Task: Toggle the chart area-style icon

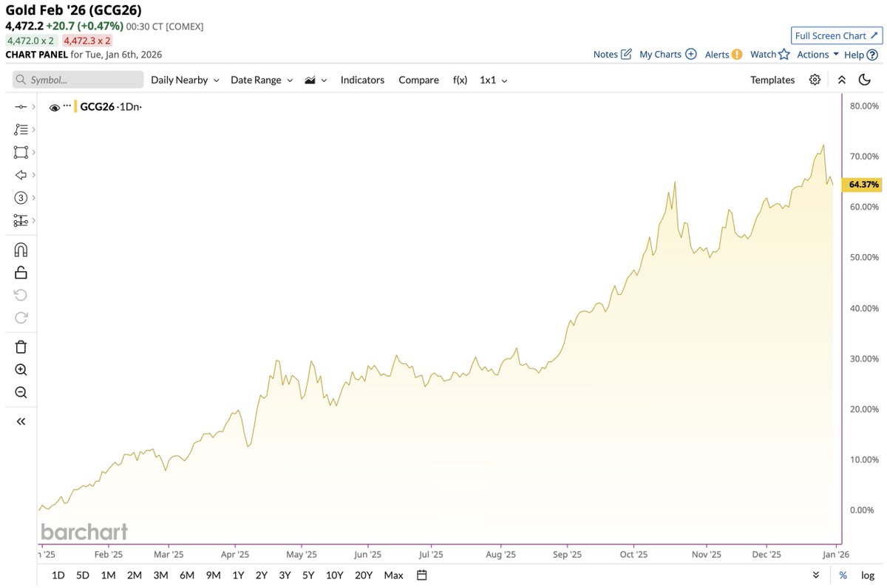Action: pos(310,80)
